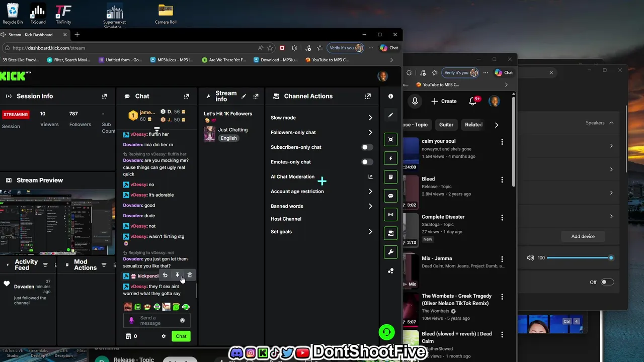
Task: Pop out the Session Info panel
Action: click(104, 96)
